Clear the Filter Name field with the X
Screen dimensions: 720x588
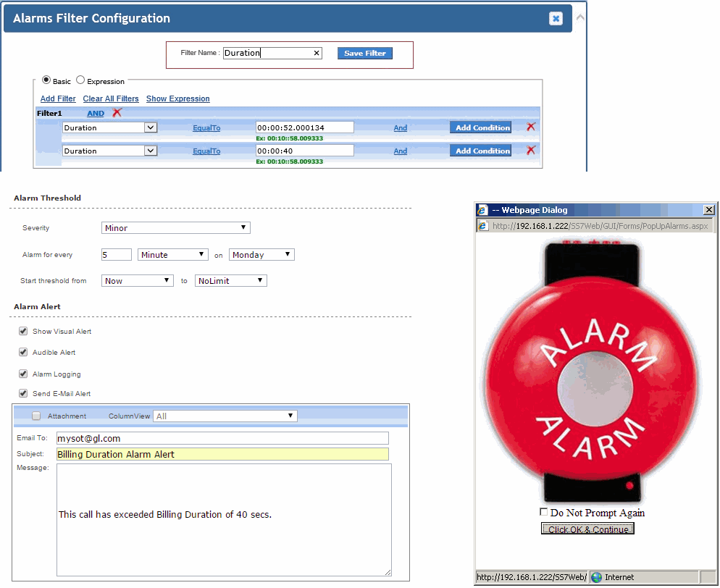click(317, 53)
